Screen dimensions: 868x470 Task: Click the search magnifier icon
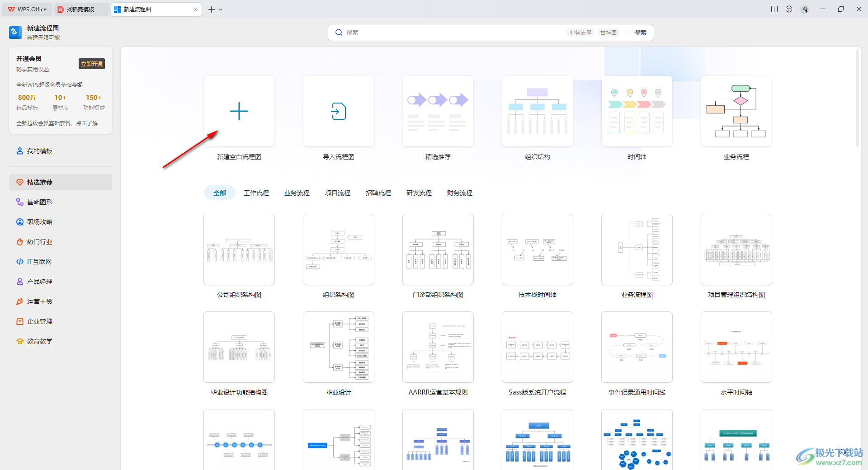point(339,33)
